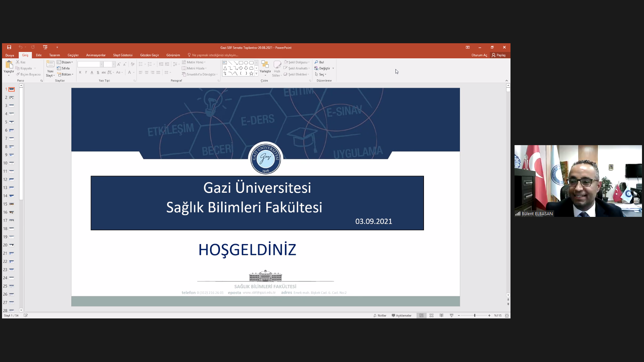
Task: Select the star shape in gallery
Action: coord(251,73)
